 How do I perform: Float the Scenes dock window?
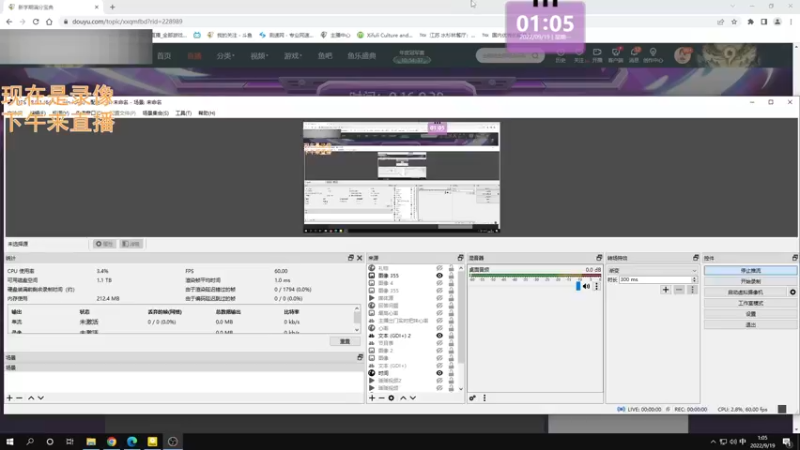click(360, 358)
